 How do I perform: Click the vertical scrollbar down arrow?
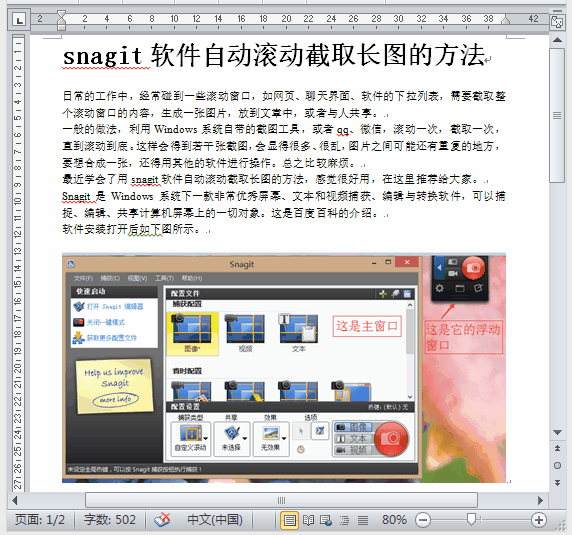(557, 433)
